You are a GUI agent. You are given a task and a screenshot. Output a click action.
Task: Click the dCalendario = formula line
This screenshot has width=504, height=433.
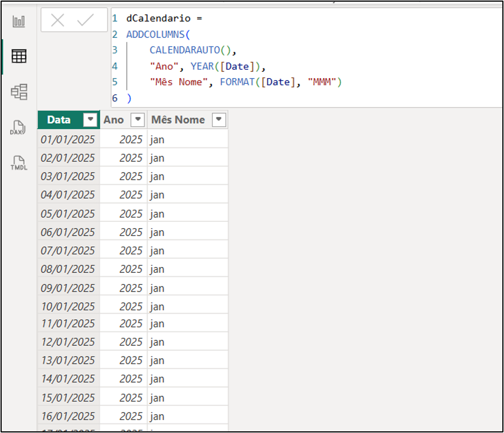tap(164, 18)
